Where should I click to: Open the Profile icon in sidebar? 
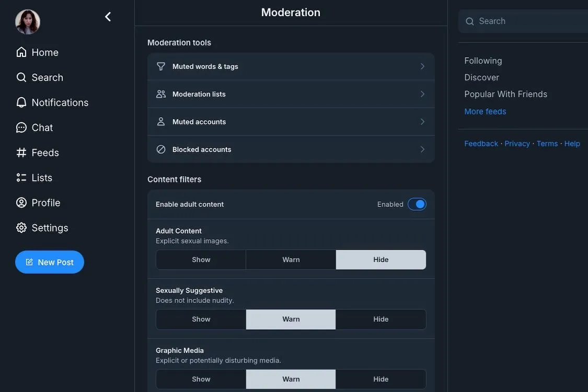21,203
